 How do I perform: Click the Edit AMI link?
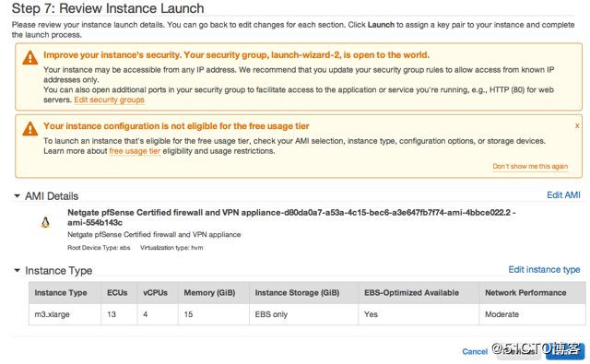pos(563,194)
